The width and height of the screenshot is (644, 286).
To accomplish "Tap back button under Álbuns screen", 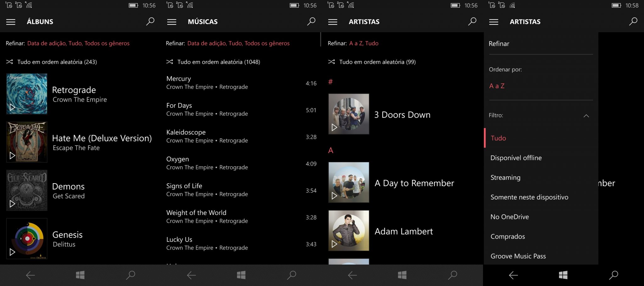I will (31, 275).
